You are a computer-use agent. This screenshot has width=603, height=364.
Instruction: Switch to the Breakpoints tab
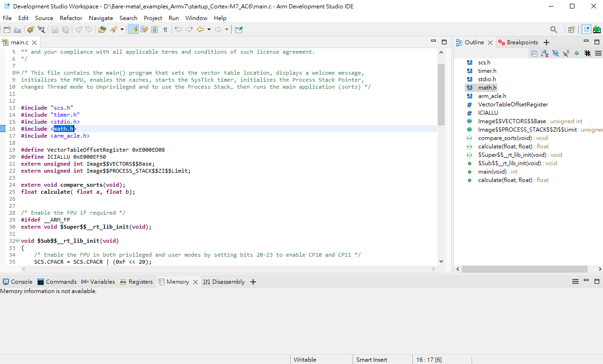(x=518, y=42)
